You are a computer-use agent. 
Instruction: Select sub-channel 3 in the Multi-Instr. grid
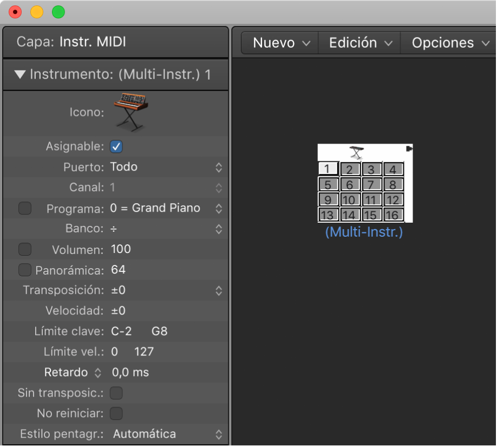click(x=371, y=169)
